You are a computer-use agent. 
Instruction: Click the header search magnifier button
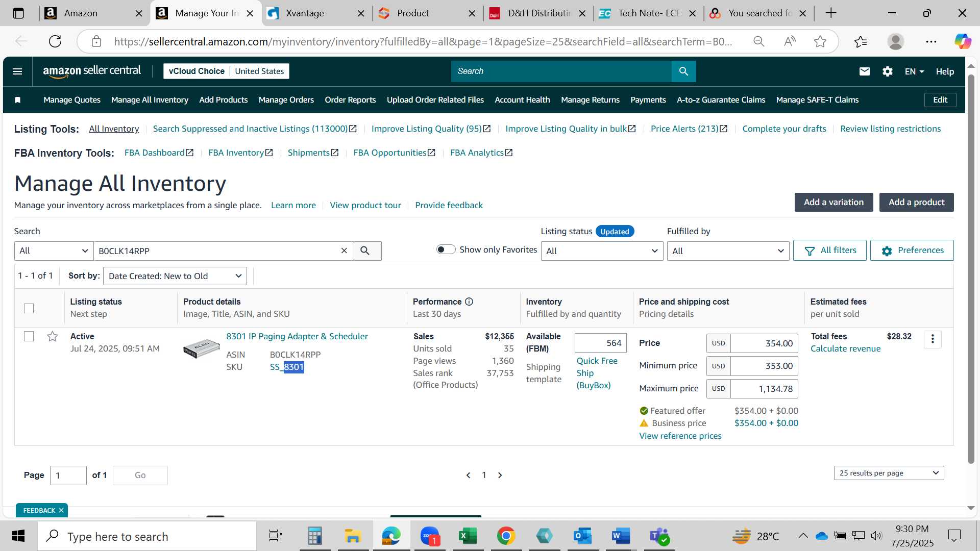coord(683,71)
